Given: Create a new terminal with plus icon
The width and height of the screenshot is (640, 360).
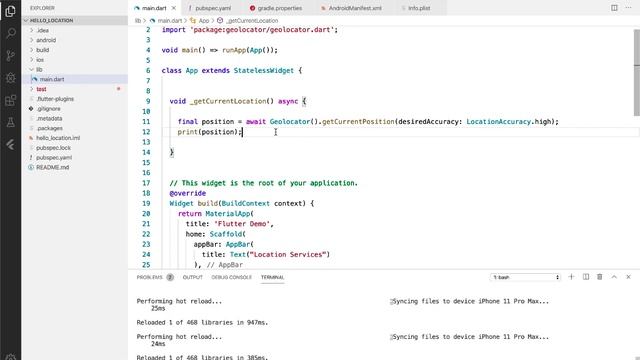Looking at the screenshot, I should tap(571, 277).
